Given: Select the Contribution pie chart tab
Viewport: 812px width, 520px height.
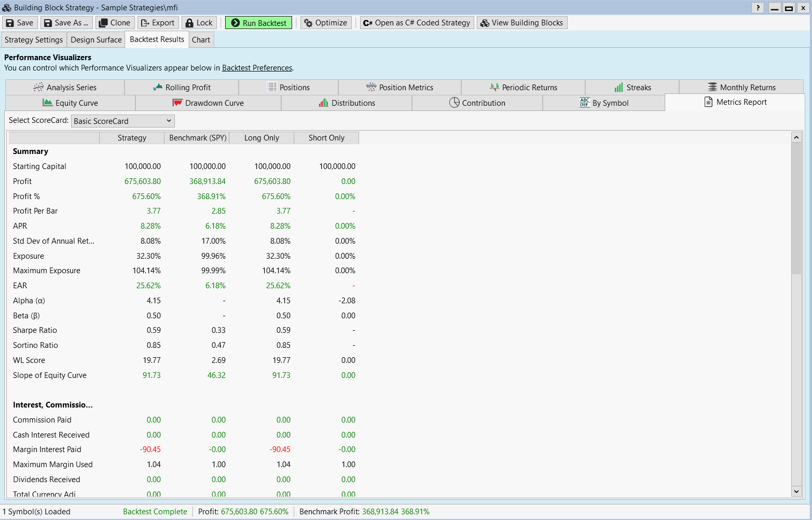Looking at the screenshot, I should coord(477,103).
